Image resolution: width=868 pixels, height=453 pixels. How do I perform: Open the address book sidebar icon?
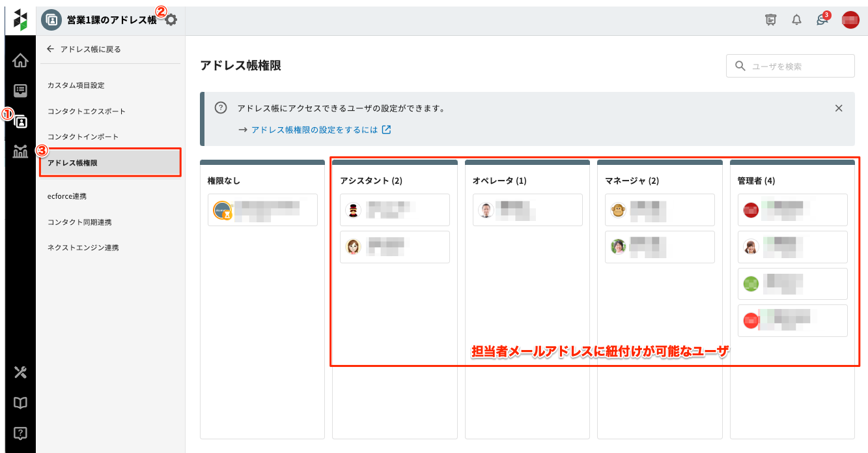point(21,121)
